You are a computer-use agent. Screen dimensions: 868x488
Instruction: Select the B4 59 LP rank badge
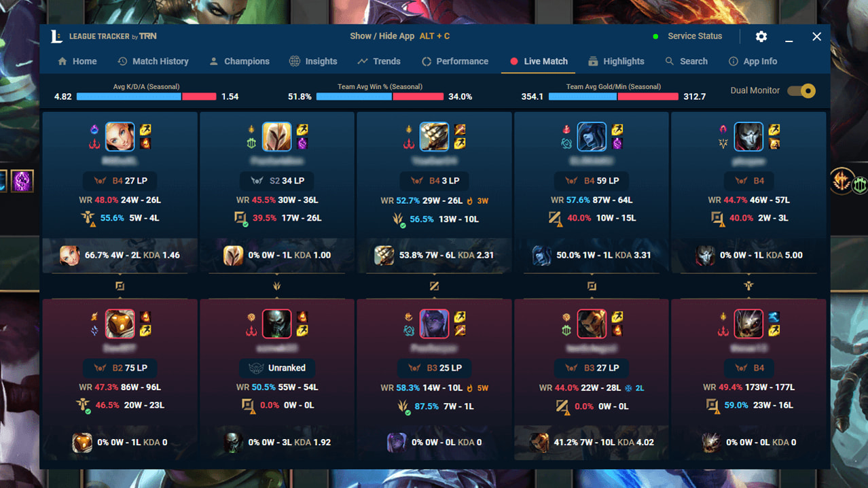(x=592, y=181)
